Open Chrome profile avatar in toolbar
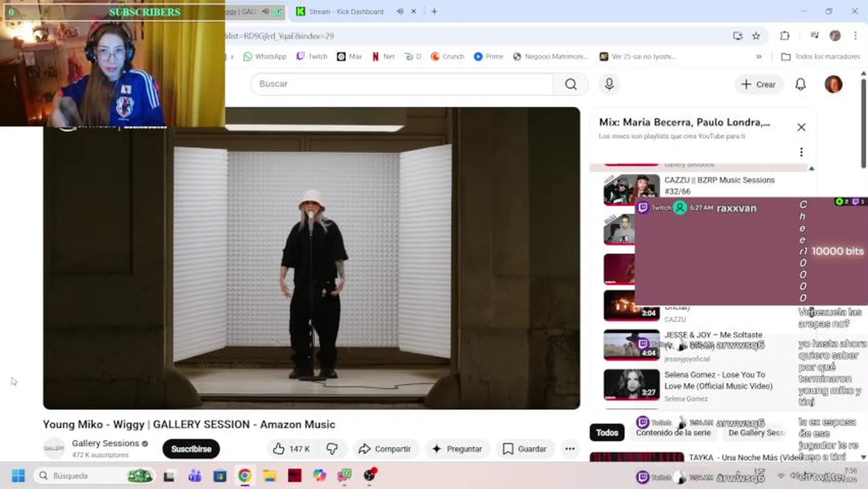 pos(835,36)
